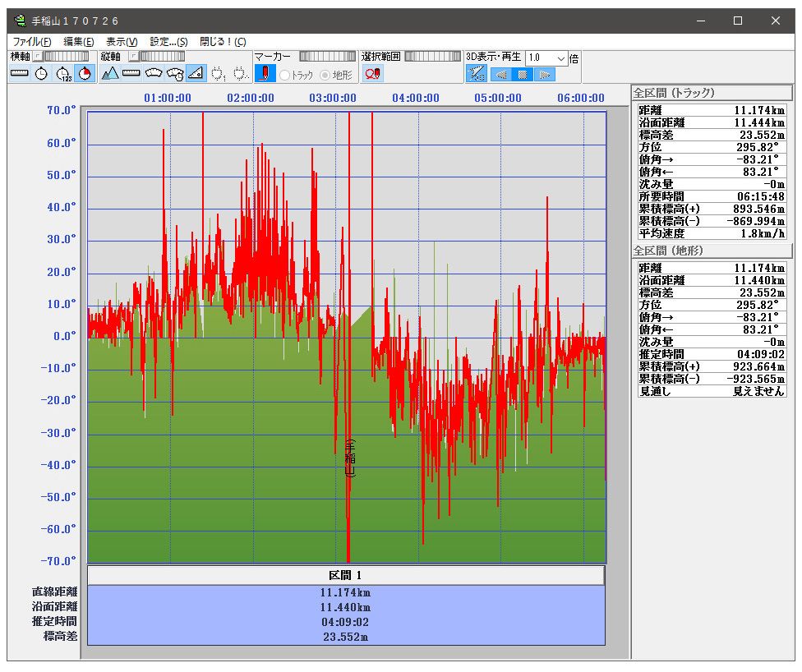Click the selection range icon
The width and height of the screenshot is (802, 672).
coord(372,74)
